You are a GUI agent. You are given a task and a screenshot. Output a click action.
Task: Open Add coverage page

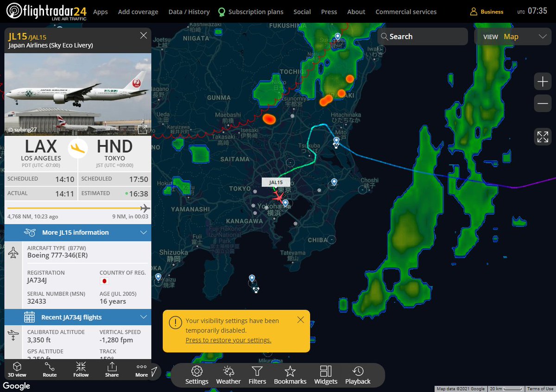click(x=138, y=12)
